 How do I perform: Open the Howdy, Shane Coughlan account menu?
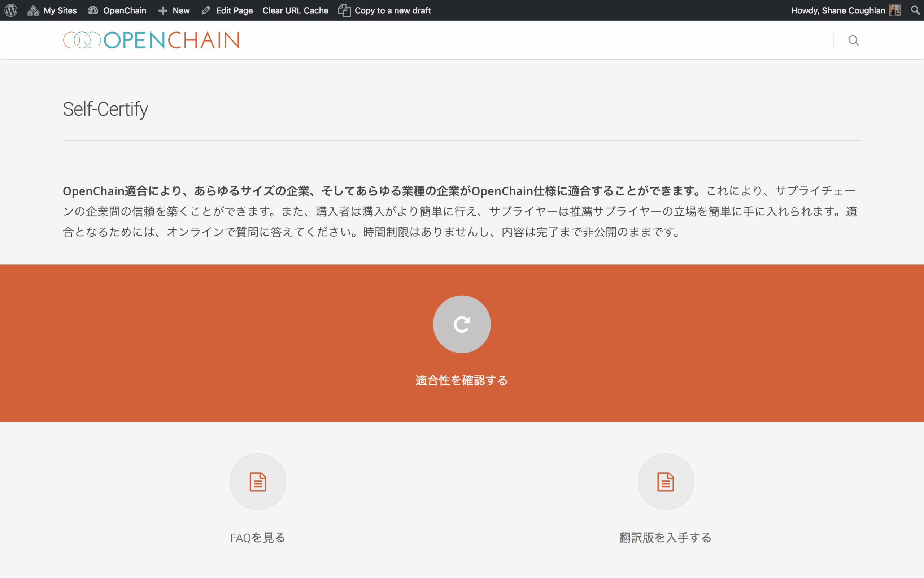click(x=846, y=10)
